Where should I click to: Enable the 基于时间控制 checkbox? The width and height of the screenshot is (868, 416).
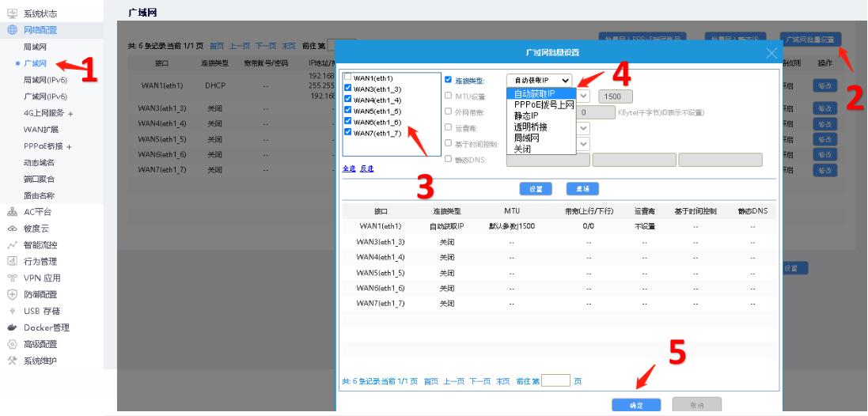(449, 143)
